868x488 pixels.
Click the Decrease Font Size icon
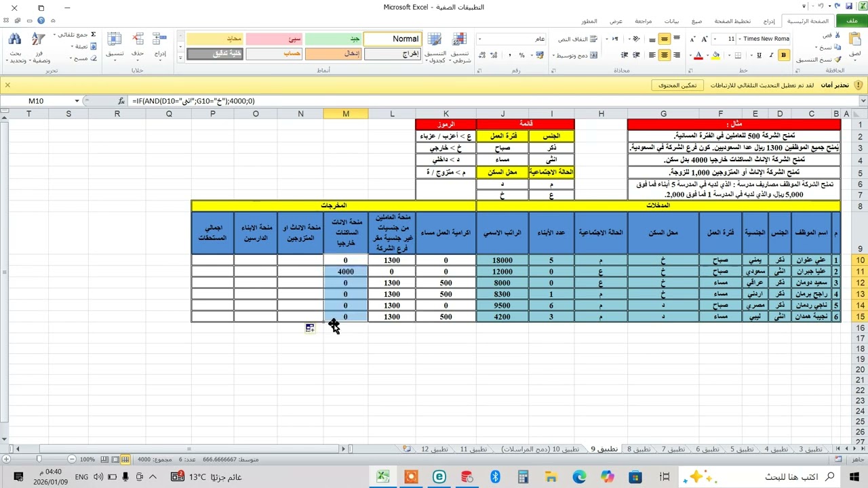(693, 39)
